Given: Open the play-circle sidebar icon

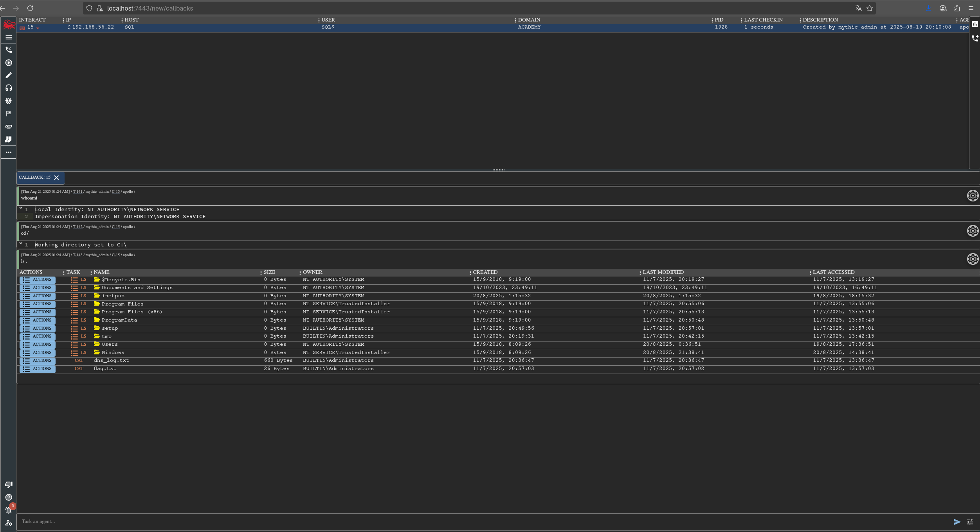Looking at the screenshot, I should click(9, 63).
